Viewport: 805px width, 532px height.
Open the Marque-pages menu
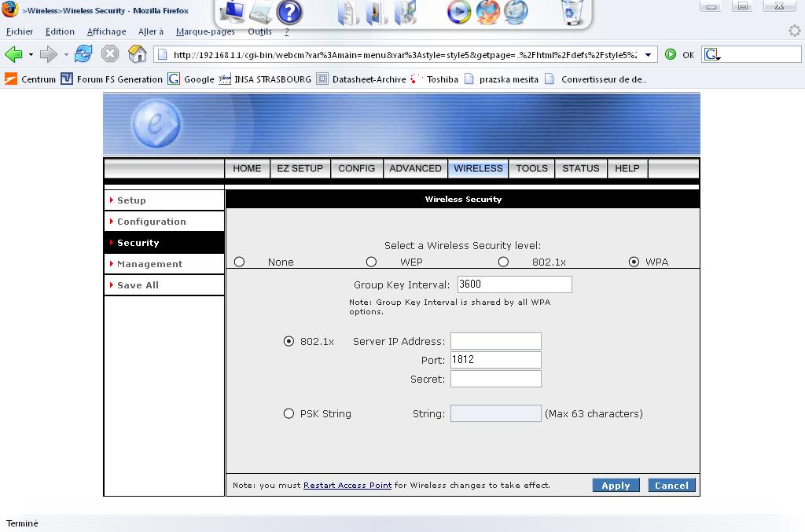pyautogui.click(x=205, y=31)
